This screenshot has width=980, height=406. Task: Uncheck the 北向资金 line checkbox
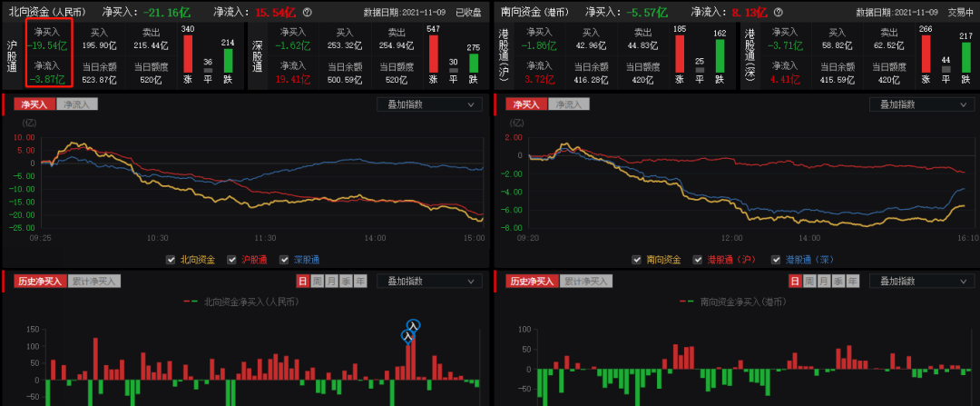[x=171, y=260]
